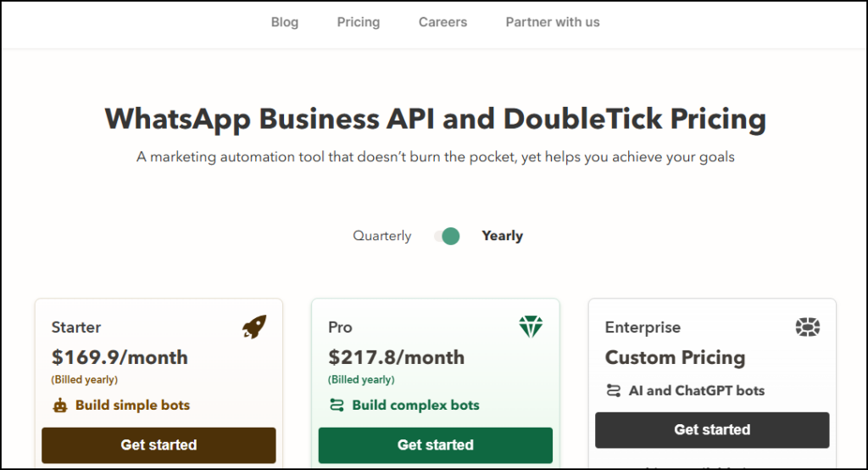The width and height of the screenshot is (868, 470).
Task: Click the WhatsApp Business API pricing heading
Action: 436,119
